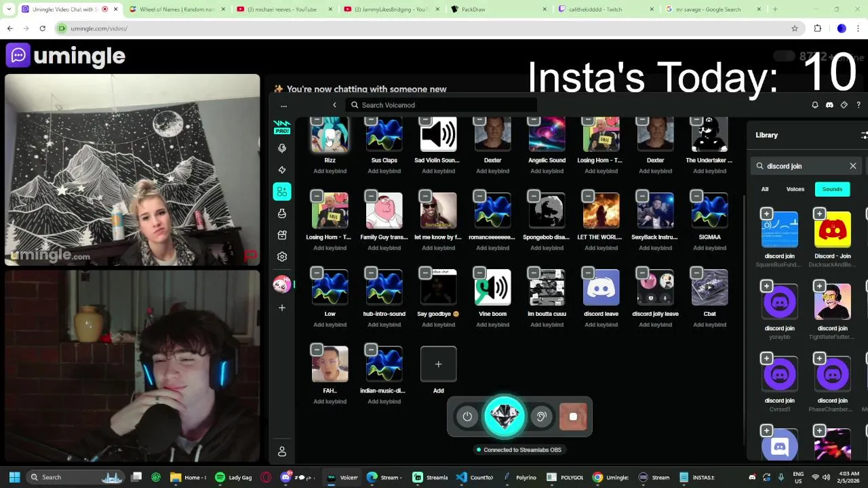Image resolution: width=868 pixels, height=488 pixels.
Task: Play the SIGMAA sound
Action: pyautogui.click(x=709, y=211)
